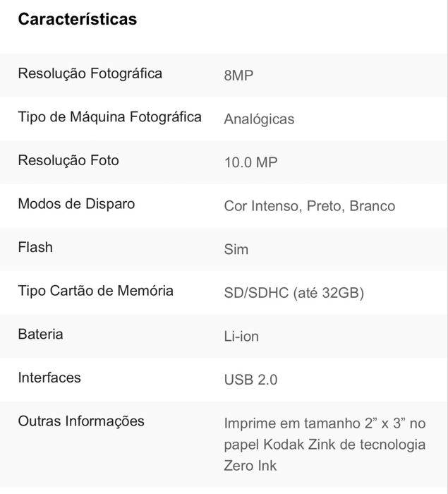This screenshot has width=448, height=494.
Task: Click the Cor Intenso, Preto, Branco text
Action: 310,206
